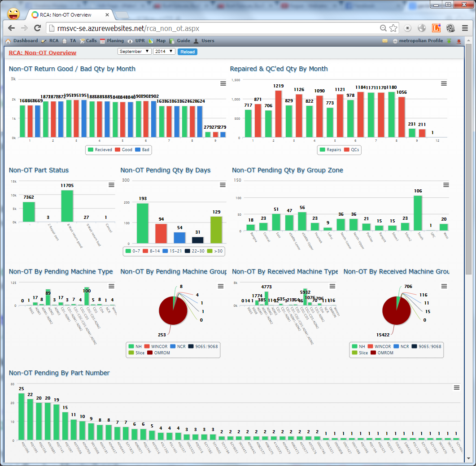Click the blue Reload button
Image resolution: width=476 pixels, height=466 pixels.
[187, 52]
